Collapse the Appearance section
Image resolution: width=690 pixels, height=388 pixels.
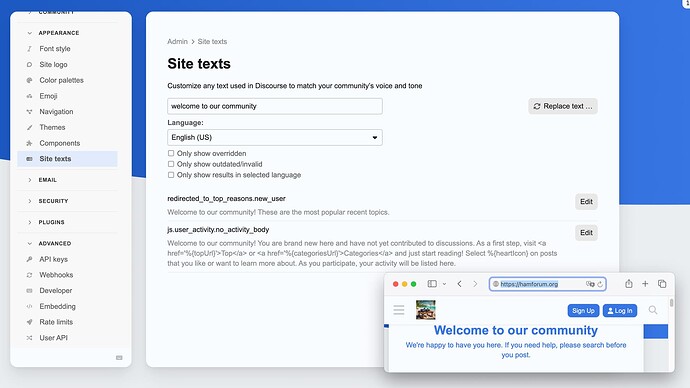coord(29,33)
